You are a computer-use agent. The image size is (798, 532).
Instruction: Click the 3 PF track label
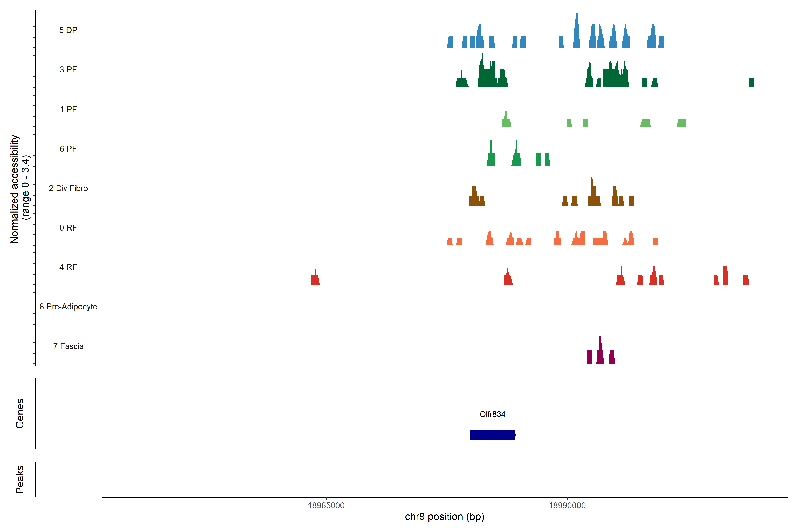(68, 70)
